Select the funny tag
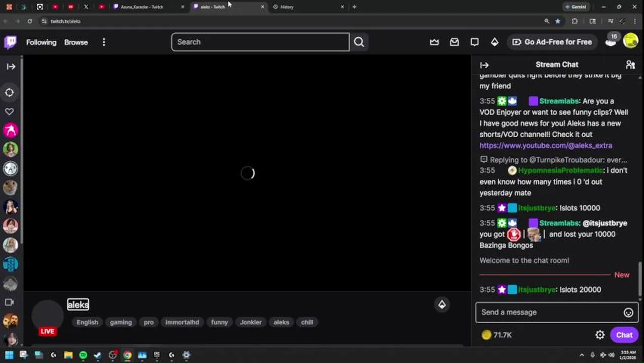 (x=219, y=322)
